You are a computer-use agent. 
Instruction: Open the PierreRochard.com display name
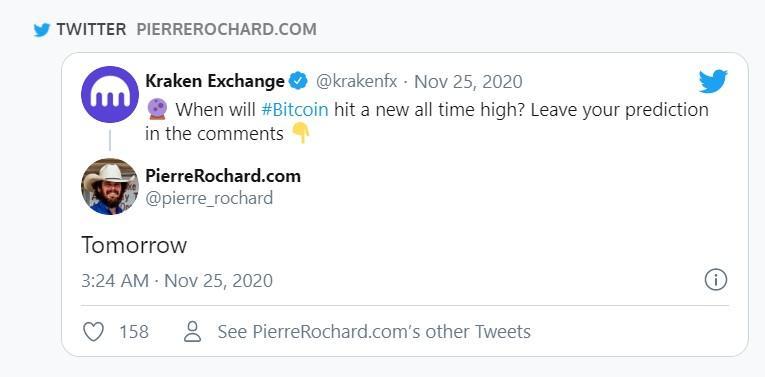point(223,176)
